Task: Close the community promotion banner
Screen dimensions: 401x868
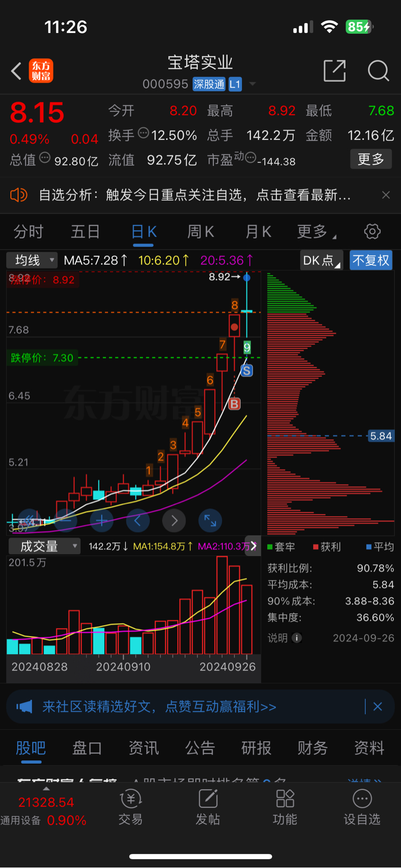Action: (378, 707)
